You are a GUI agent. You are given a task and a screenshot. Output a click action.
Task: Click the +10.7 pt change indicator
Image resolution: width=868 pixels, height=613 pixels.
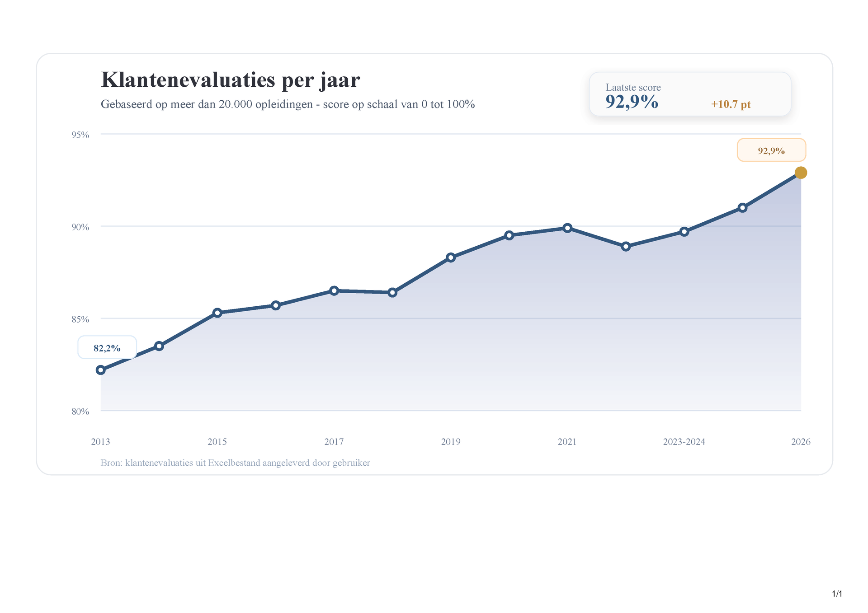(x=731, y=104)
